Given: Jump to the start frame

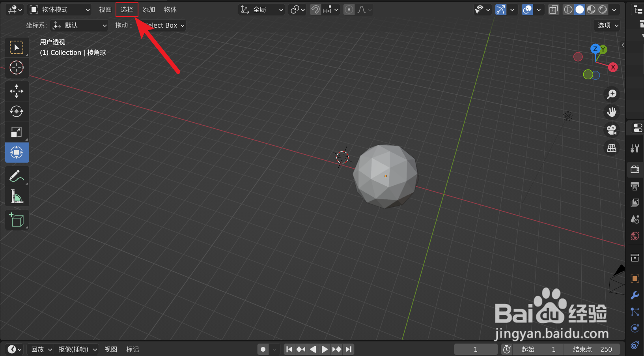Looking at the screenshot, I should (289, 349).
